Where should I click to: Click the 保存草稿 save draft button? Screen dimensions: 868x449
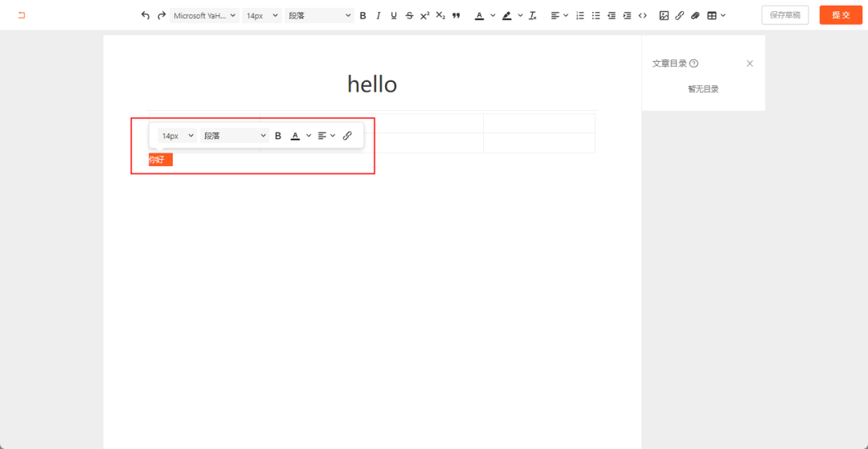[x=785, y=15]
